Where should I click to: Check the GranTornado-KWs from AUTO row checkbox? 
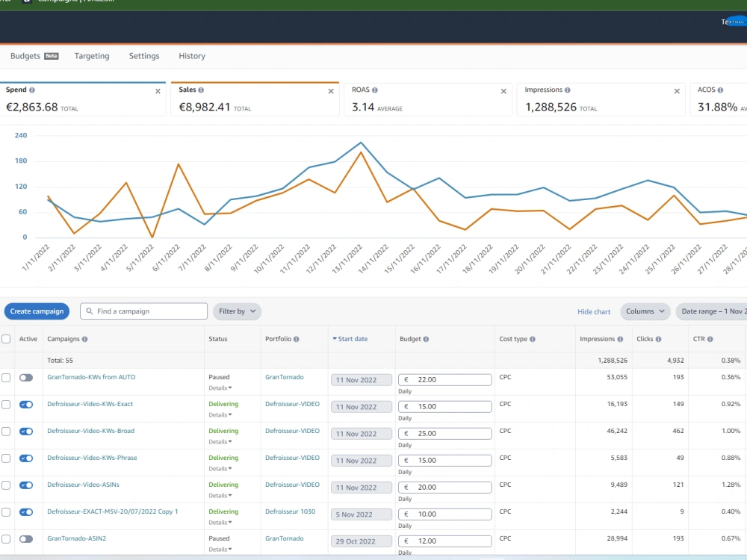[x=6, y=378]
